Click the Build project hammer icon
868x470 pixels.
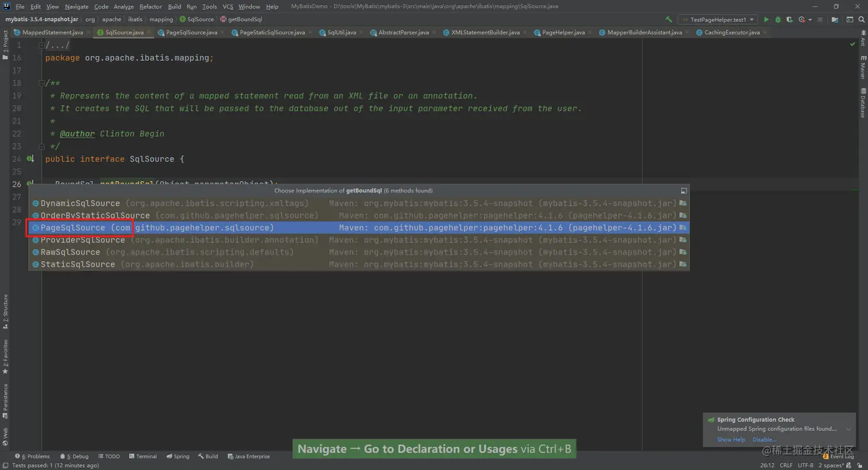pyautogui.click(x=669, y=20)
